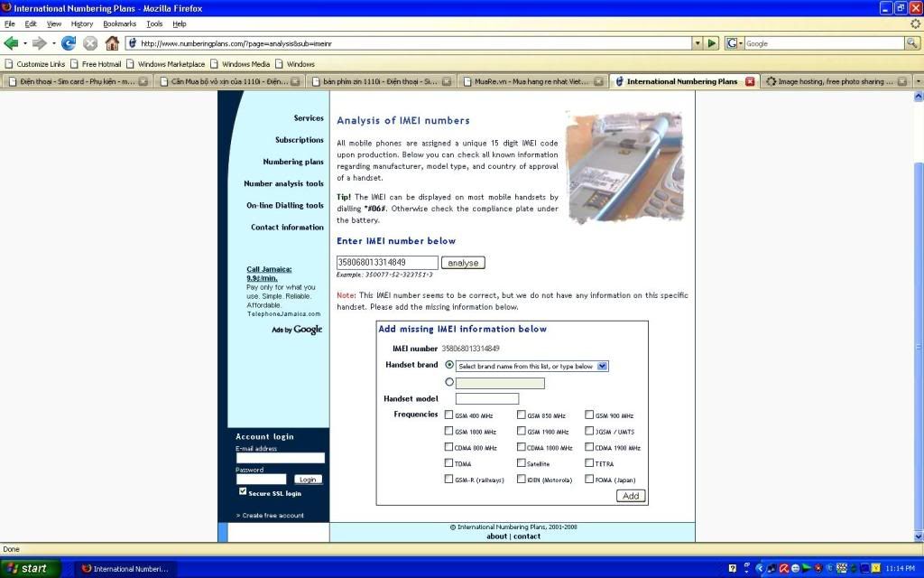The width and height of the screenshot is (924, 578).
Task: Check the 3GSM / UMTS box
Action: point(589,431)
